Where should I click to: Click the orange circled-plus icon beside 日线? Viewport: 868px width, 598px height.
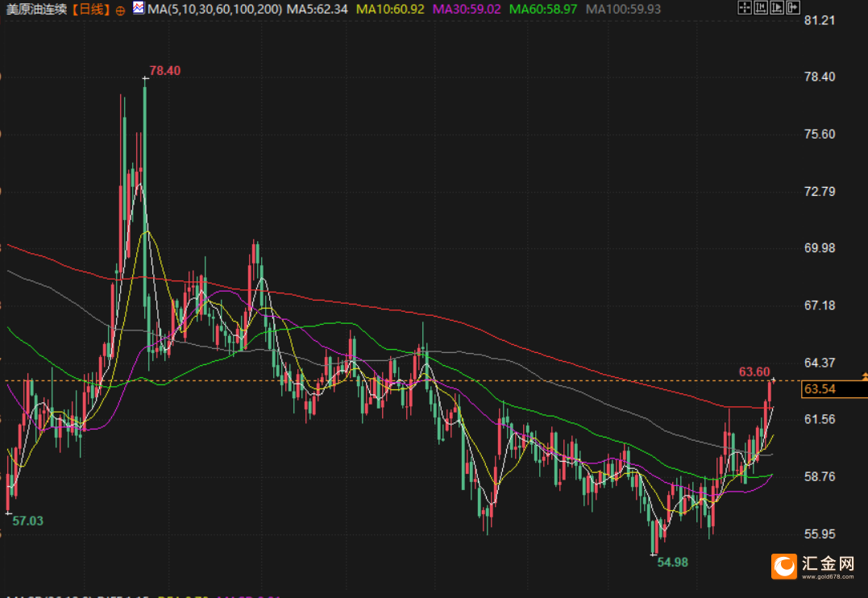(120, 10)
